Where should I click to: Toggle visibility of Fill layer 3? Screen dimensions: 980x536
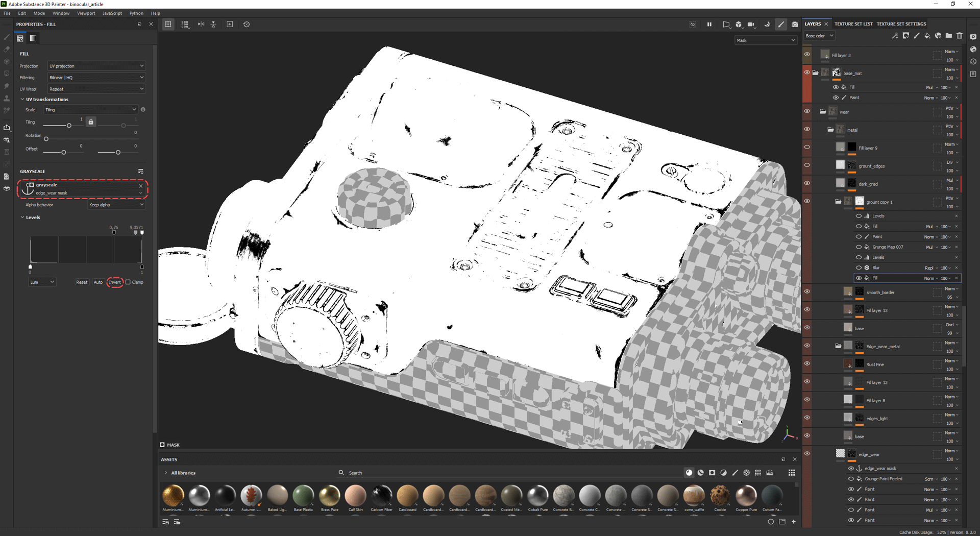807,55
